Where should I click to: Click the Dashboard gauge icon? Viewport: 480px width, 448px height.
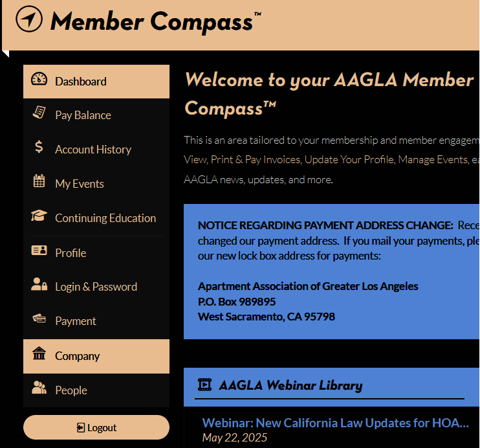[39, 79]
